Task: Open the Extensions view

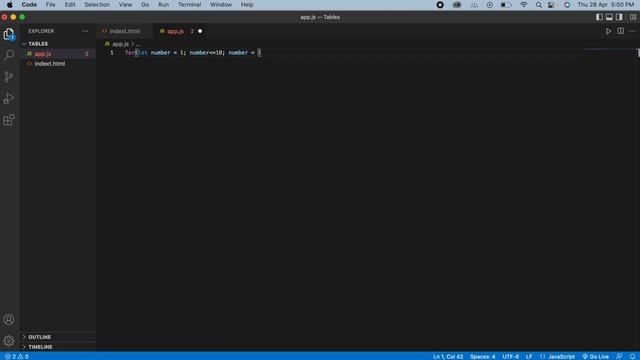Action: (9, 120)
